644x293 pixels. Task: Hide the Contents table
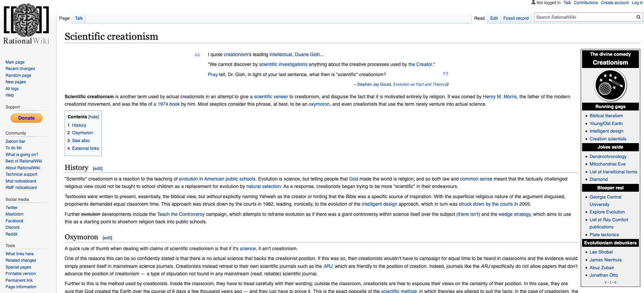[x=94, y=117]
